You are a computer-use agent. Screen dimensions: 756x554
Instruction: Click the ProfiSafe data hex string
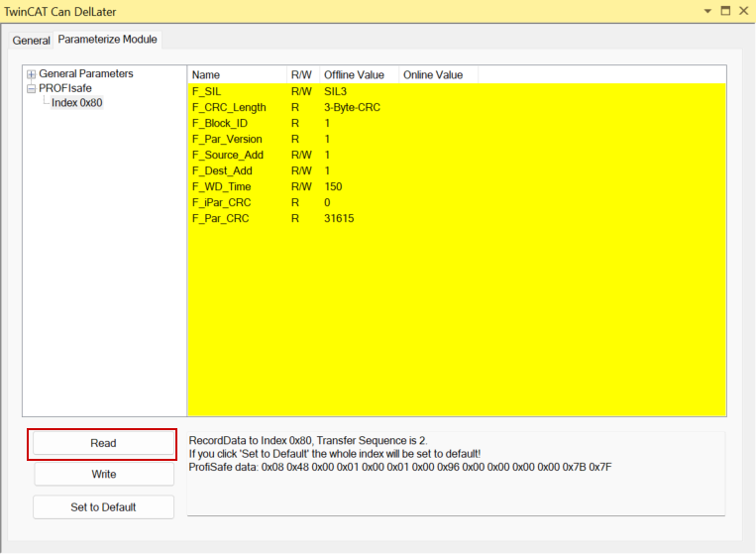(400, 467)
